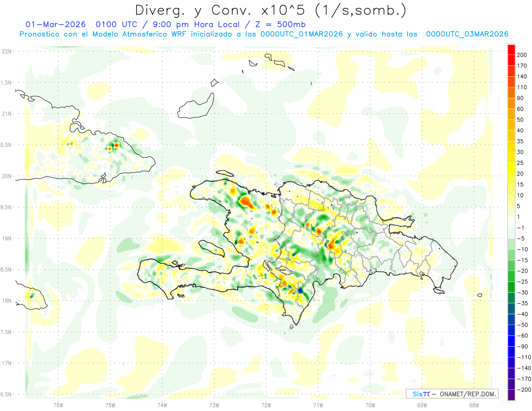The image size is (532, 411).
Task: Click the 8.5N latitude axis label
Action: (x=7, y=270)
